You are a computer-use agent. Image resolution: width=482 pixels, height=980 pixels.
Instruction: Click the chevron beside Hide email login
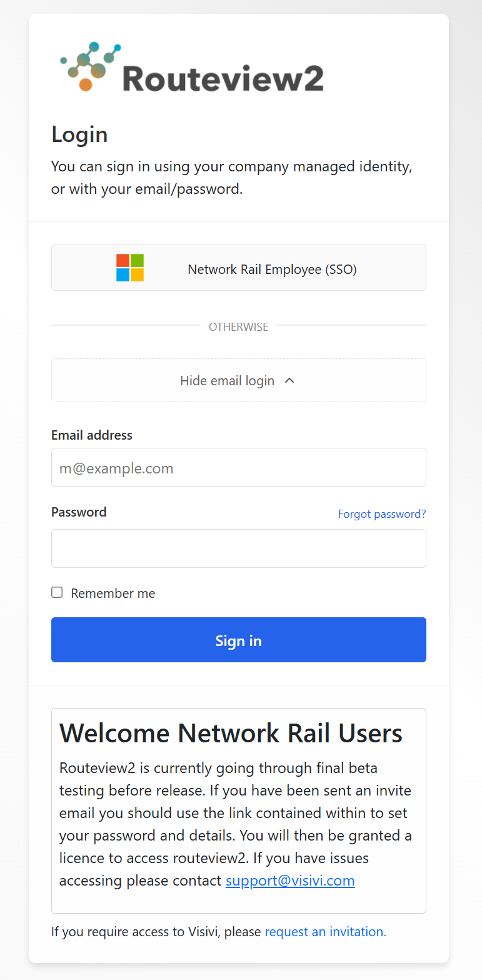click(x=289, y=380)
